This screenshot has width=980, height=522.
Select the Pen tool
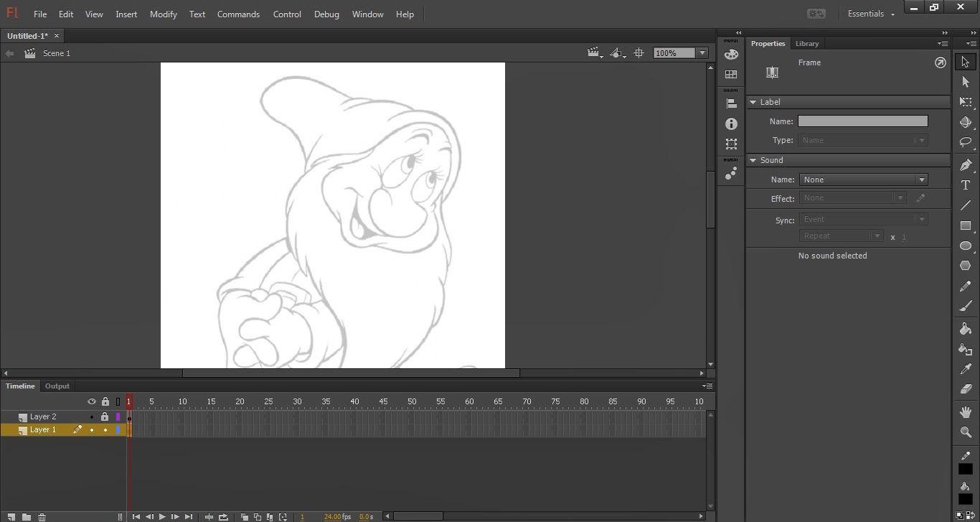(966, 165)
